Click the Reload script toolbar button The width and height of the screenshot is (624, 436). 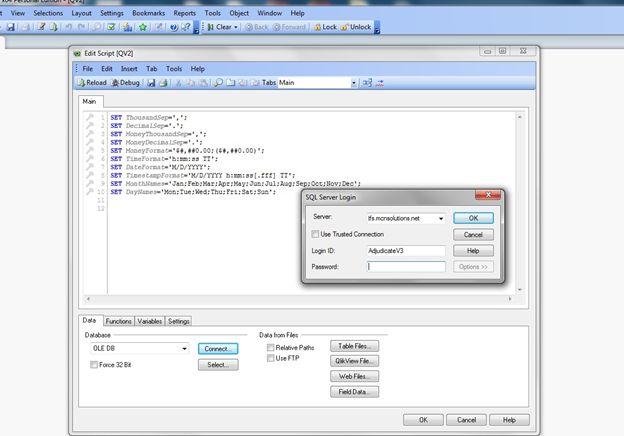92,82
